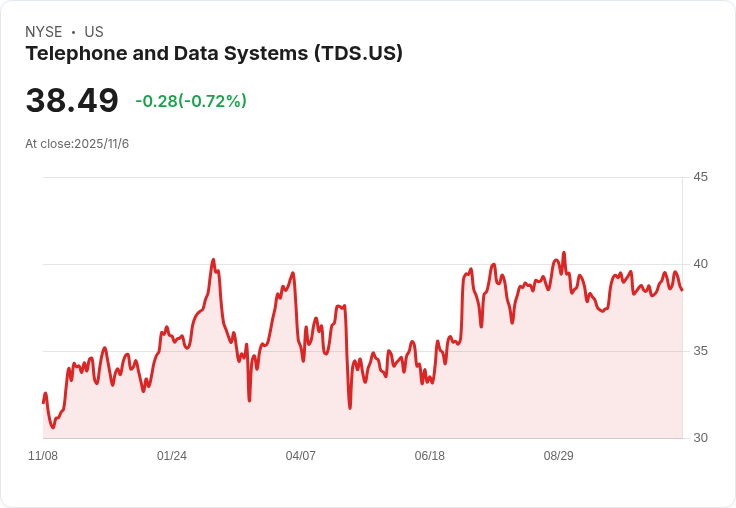
Task: Select the 06/18 date axis label
Action: pos(429,456)
